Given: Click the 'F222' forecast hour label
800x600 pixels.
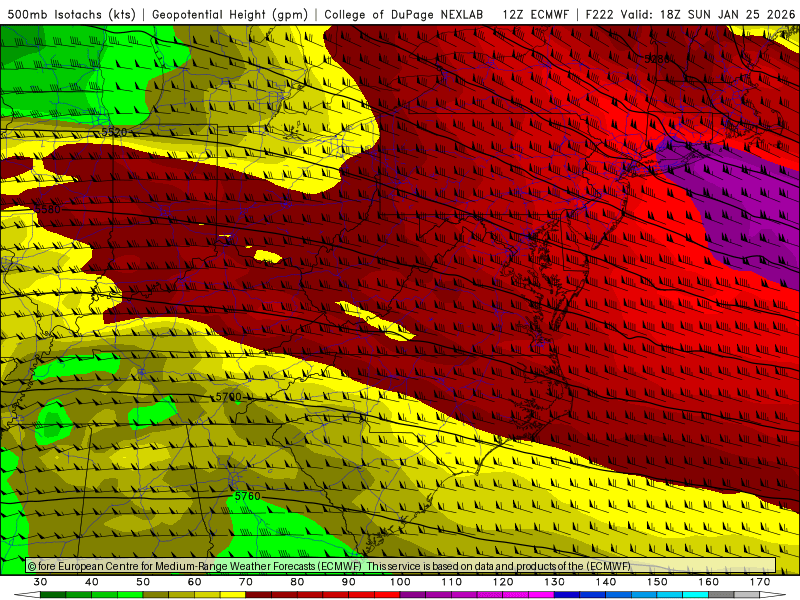Looking at the screenshot, I should point(599,14).
